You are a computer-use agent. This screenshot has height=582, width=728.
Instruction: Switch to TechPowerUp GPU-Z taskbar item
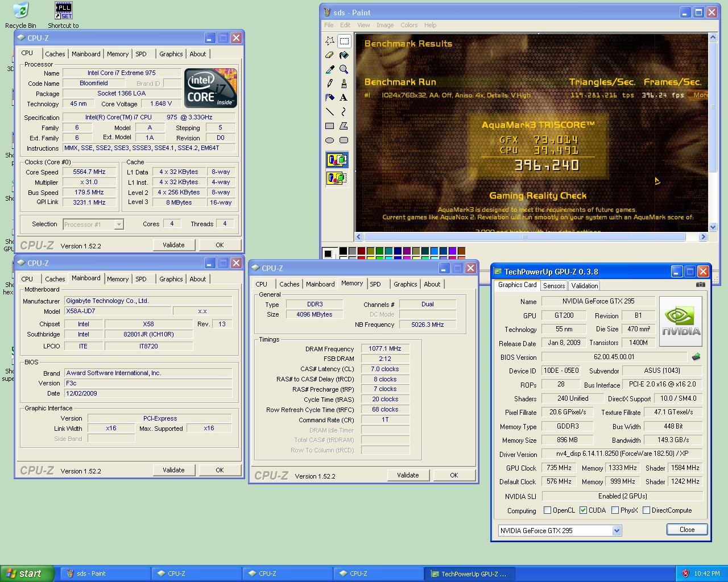(470, 573)
